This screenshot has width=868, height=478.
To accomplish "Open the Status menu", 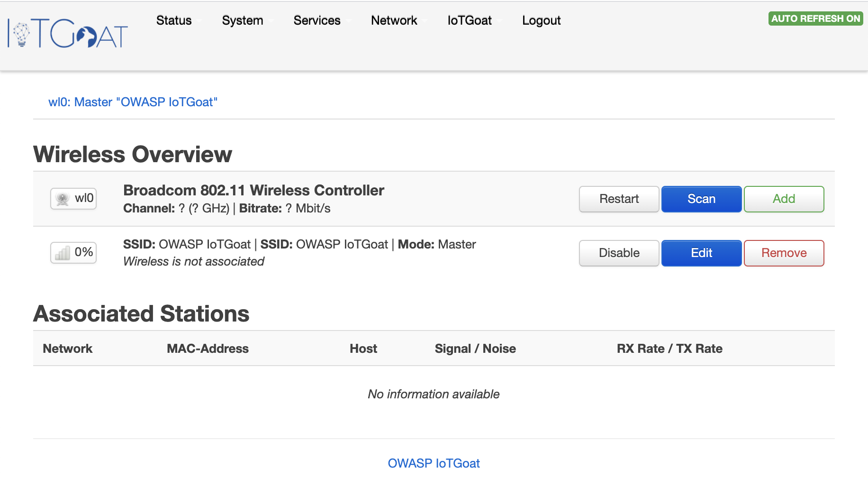I will [x=174, y=20].
